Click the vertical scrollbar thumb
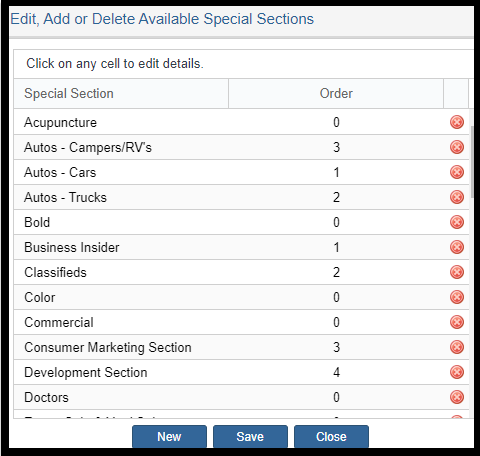 472,162
